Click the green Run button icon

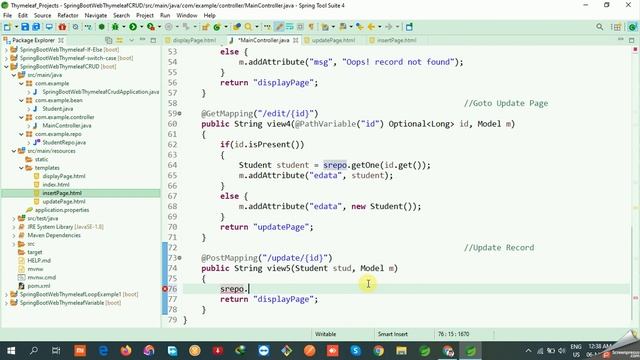tap(133, 27)
